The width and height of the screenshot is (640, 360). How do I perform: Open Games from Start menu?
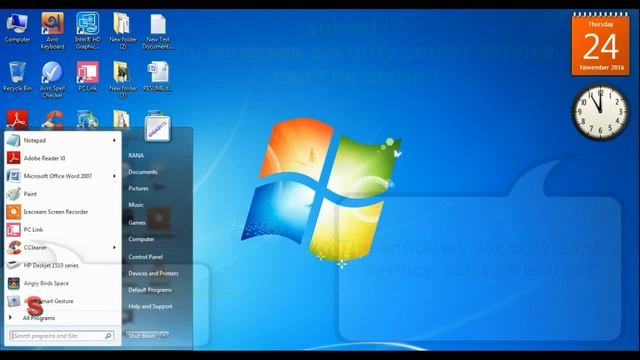point(137,222)
